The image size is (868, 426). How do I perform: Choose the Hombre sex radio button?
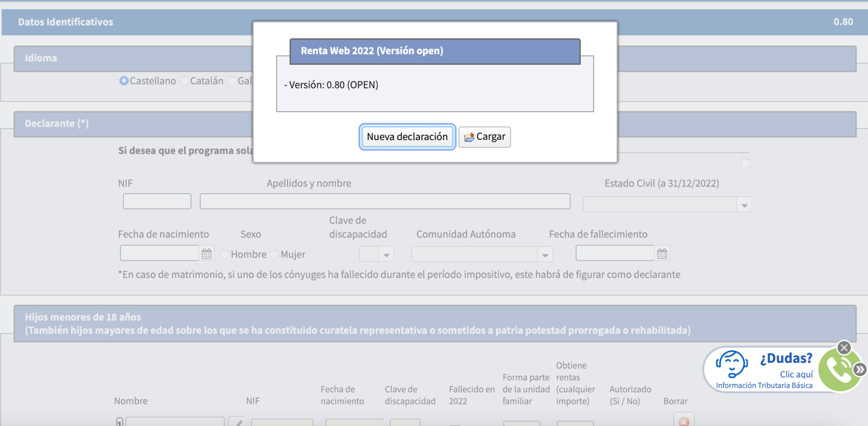coord(225,254)
